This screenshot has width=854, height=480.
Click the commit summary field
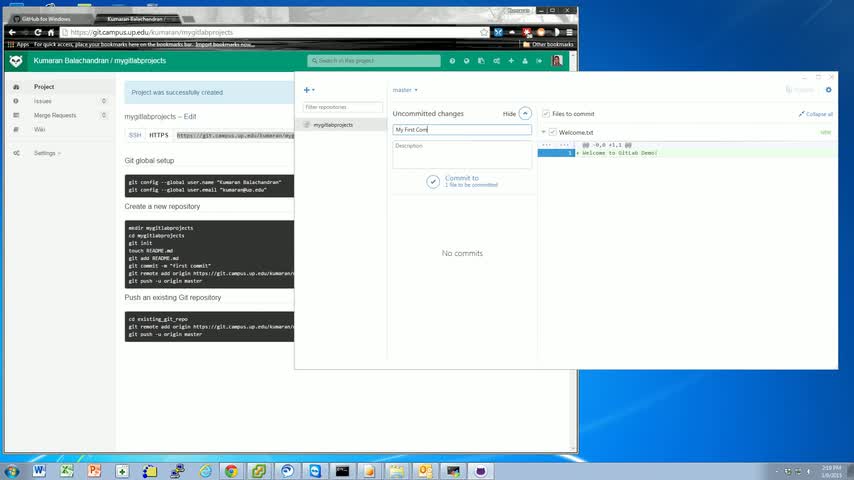click(462, 130)
